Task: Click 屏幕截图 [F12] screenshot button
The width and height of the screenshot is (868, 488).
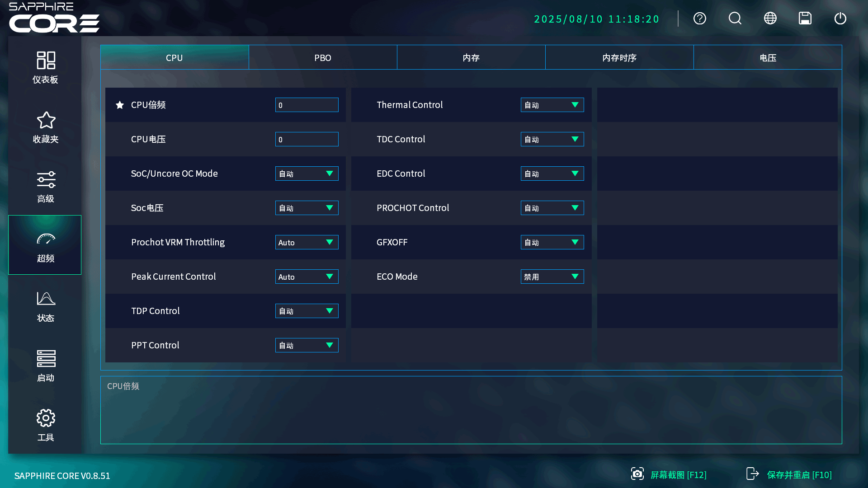Action: coord(678,475)
